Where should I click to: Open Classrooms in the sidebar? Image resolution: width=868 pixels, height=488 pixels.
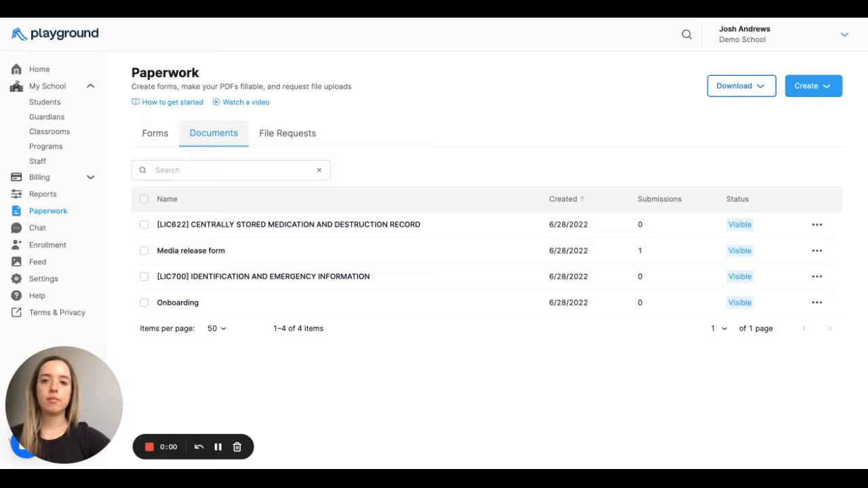click(x=50, y=131)
